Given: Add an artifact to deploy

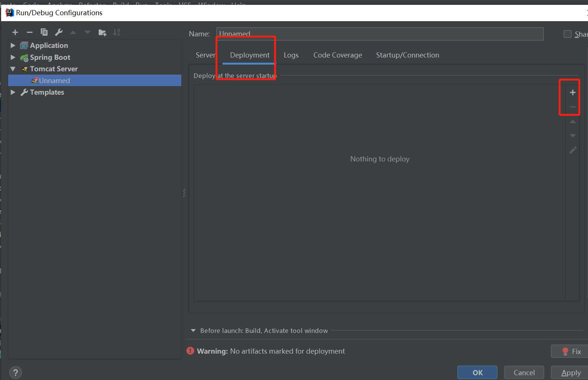Looking at the screenshot, I should [x=573, y=92].
